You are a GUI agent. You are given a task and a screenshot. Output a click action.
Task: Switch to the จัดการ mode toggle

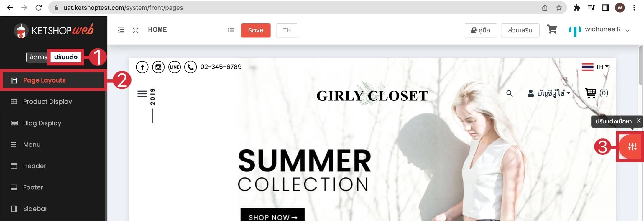tap(38, 57)
